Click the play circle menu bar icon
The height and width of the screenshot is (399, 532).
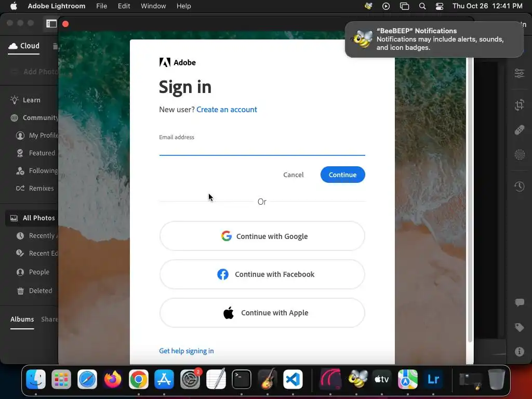pos(386,6)
